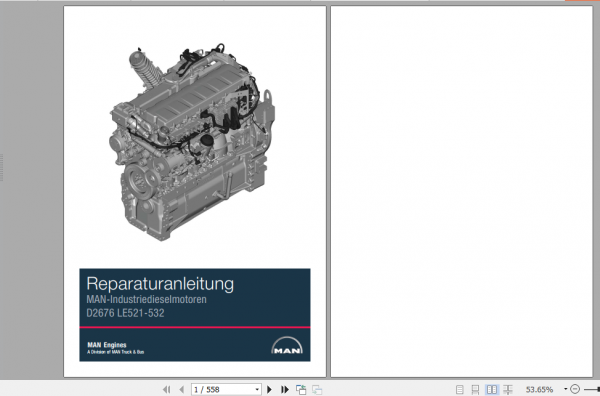
Task: Click the D2676 LE521-532 model text
Action: [x=126, y=313]
